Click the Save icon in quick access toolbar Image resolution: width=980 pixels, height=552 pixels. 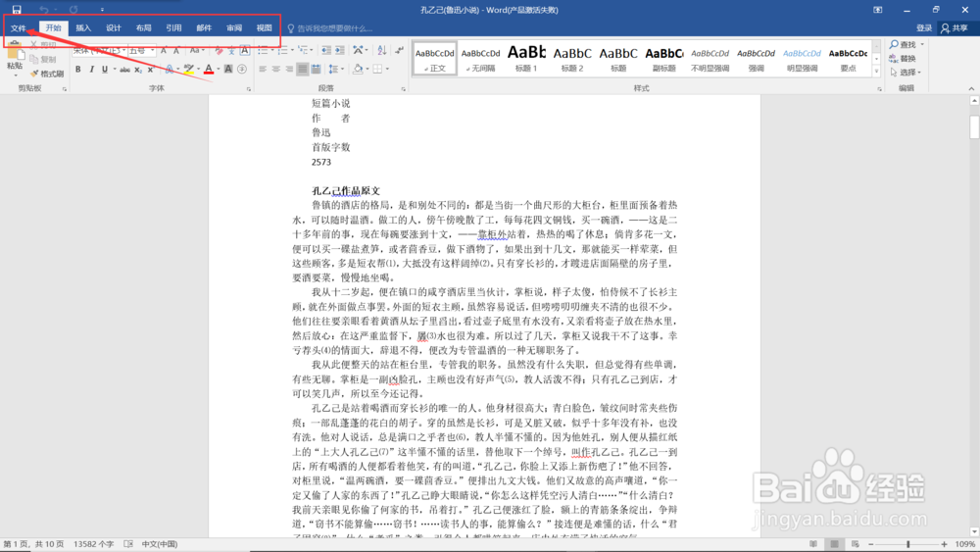(17, 10)
